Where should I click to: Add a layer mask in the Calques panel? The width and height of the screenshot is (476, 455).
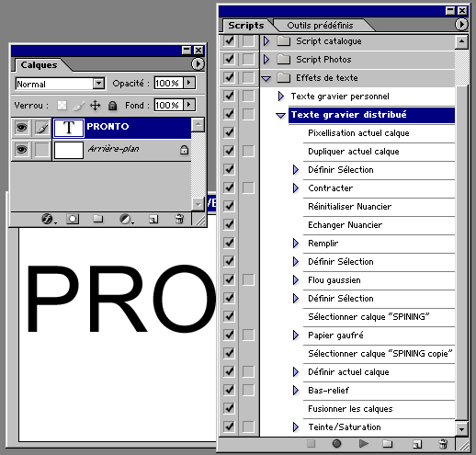tap(73, 219)
